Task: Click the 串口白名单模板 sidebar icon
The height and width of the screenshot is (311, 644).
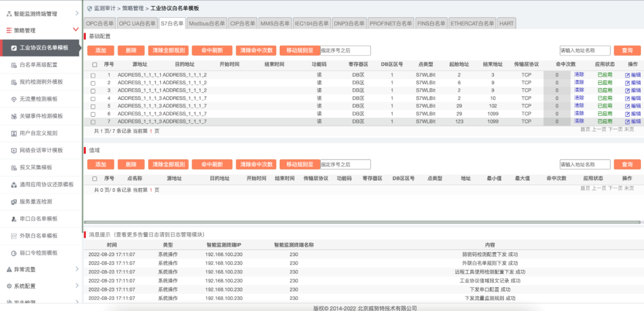Action: tap(14, 219)
